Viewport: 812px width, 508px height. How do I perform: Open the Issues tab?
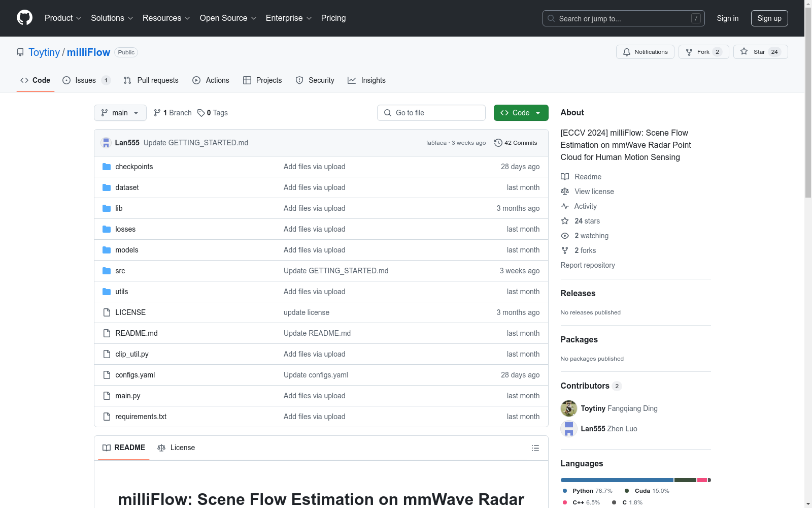point(86,80)
